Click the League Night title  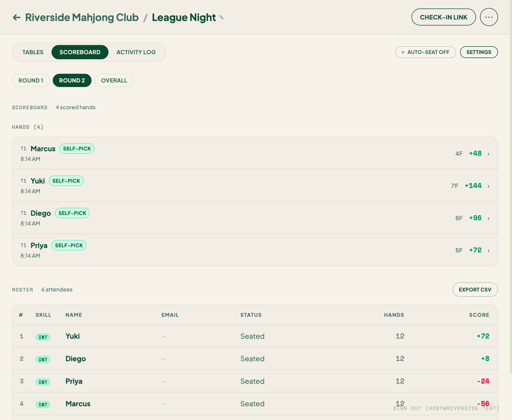184,17
